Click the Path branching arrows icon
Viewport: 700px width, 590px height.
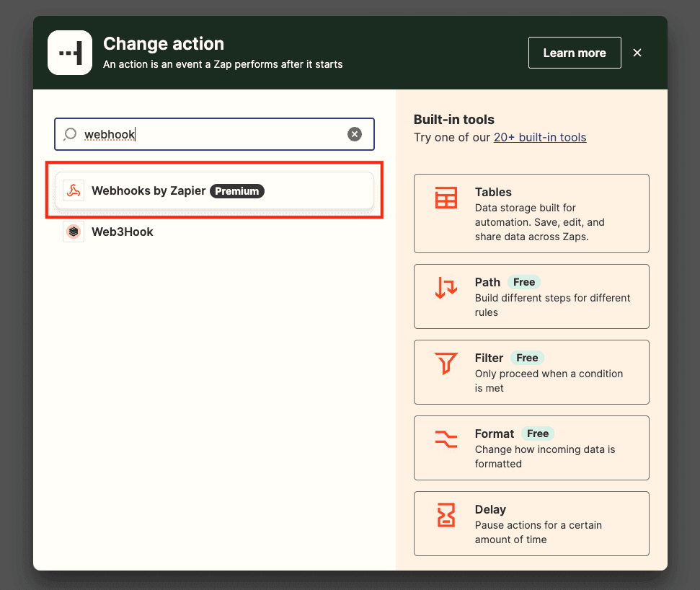click(x=446, y=287)
